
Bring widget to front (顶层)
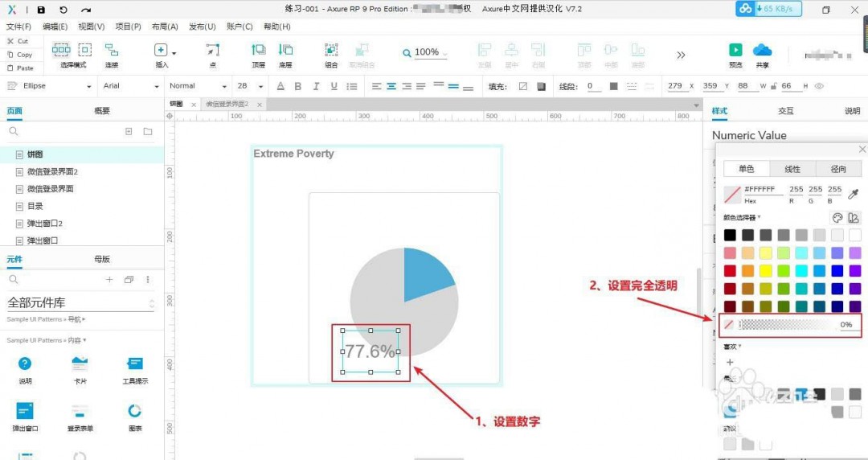coord(259,55)
